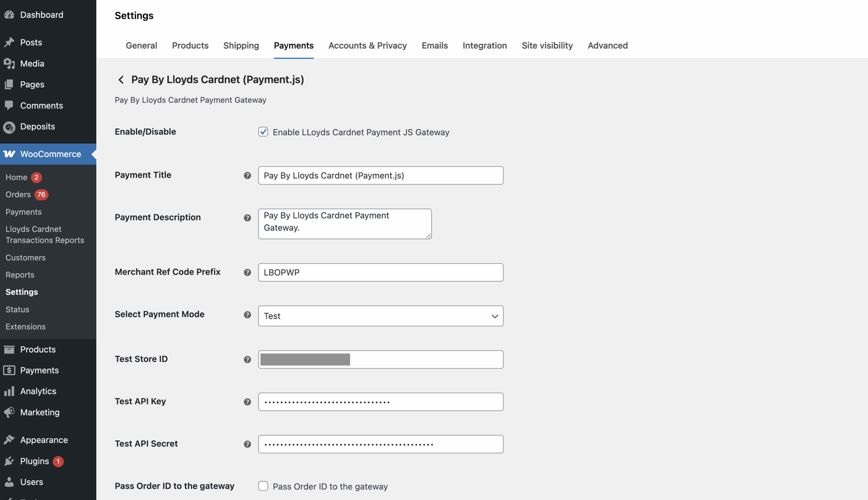The height and width of the screenshot is (500, 868).
Task: Click the Appearance brush icon
Action: point(9,440)
